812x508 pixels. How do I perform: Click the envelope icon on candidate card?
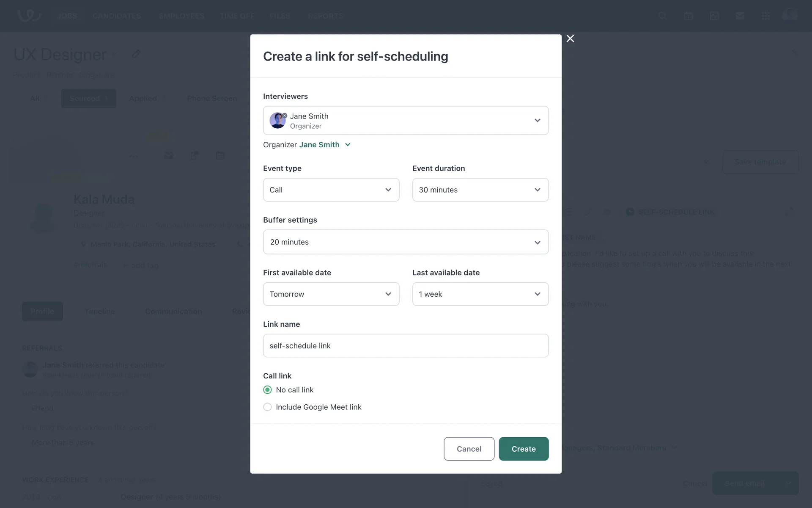point(168,155)
